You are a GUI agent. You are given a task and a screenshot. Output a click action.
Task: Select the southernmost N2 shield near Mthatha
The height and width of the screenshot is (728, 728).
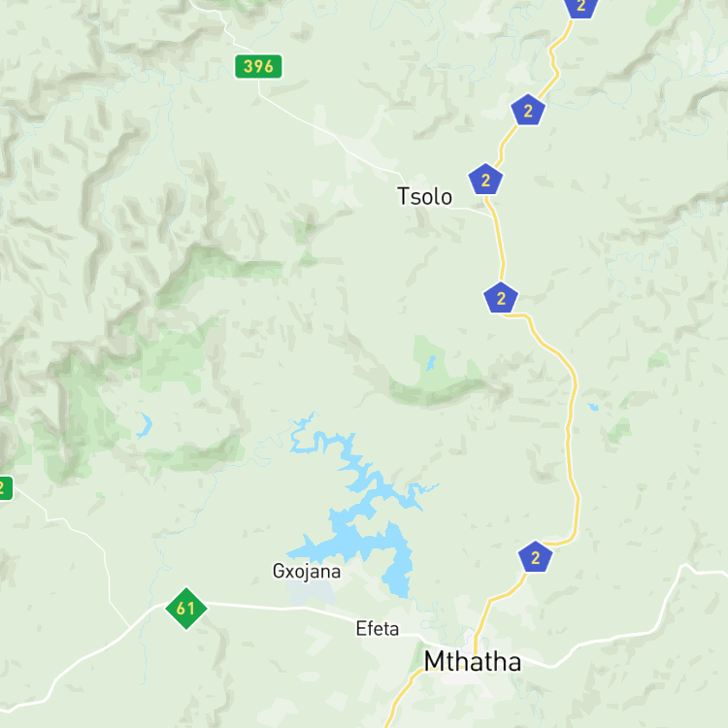coord(535,557)
